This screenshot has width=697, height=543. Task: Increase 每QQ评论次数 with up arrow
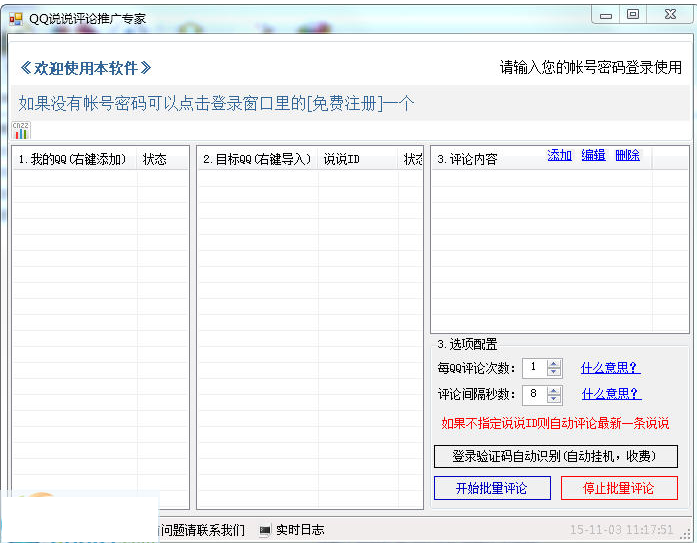coord(554,364)
